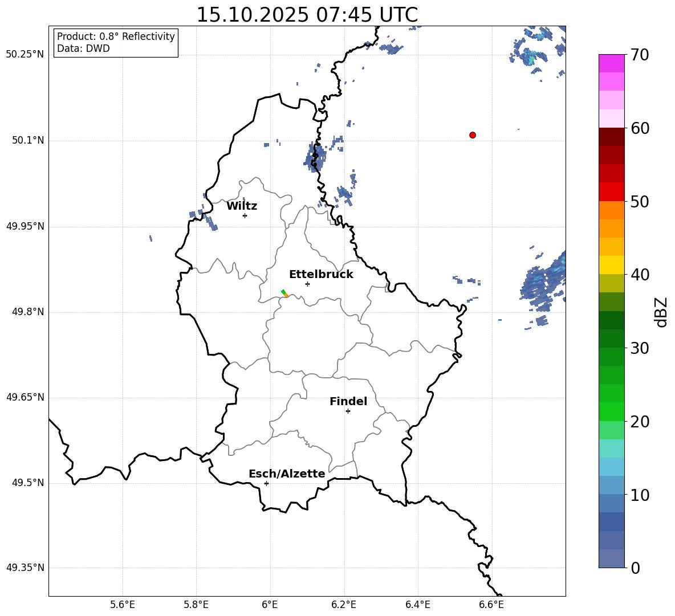Click the 60 colorbar tick label
The height and width of the screenshot is (616, 675).
pyautogui.click(x=640, y=128)
